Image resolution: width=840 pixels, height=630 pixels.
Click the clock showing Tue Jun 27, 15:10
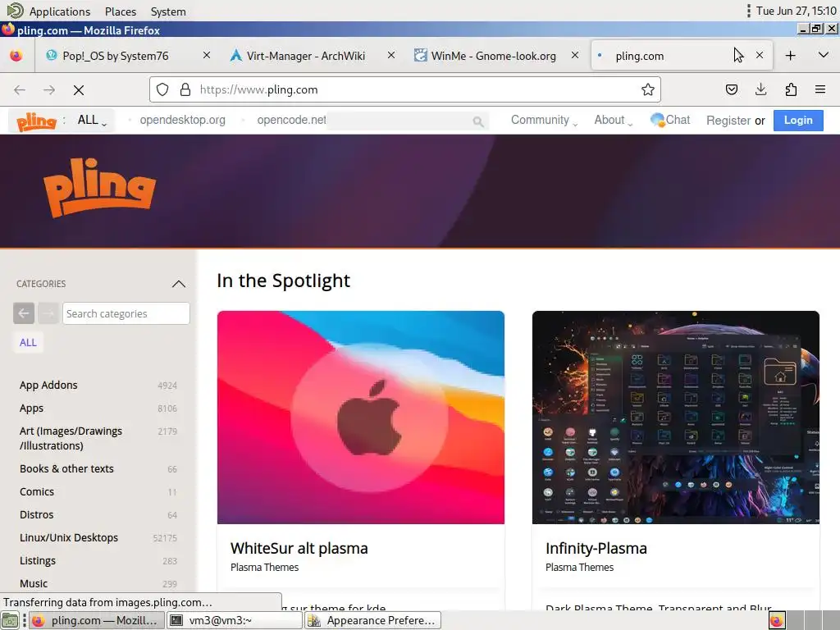(796, 11)
